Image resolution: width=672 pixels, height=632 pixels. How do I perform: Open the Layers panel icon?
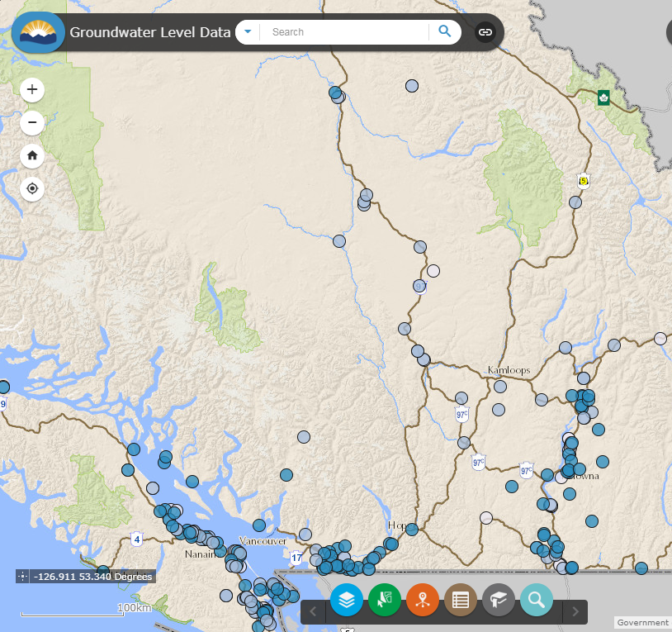pyautogui.click(x=347, y=601)
